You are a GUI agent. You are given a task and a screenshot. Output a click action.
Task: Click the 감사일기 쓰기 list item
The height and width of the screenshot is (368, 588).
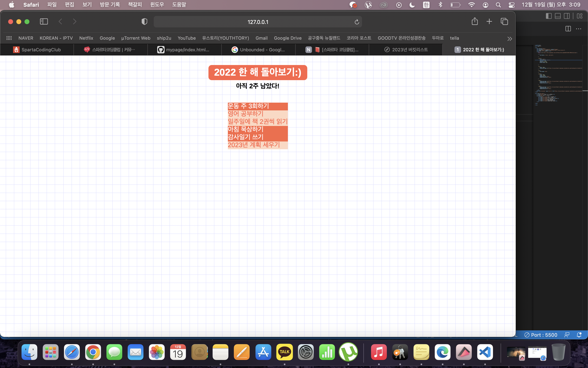point(257,137)
